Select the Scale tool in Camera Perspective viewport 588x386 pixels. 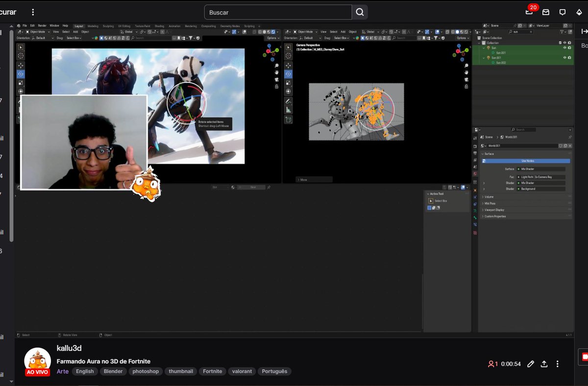point(288,82)
